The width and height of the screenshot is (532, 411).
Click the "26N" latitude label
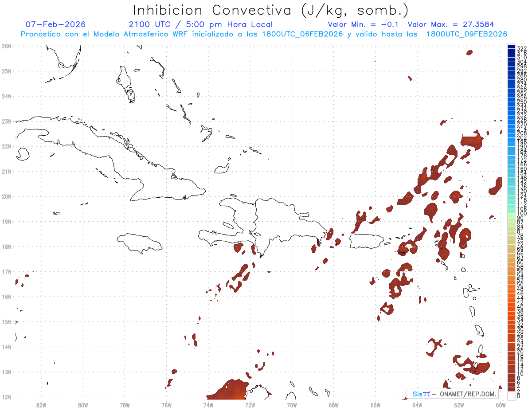click(x=7, y=46)
